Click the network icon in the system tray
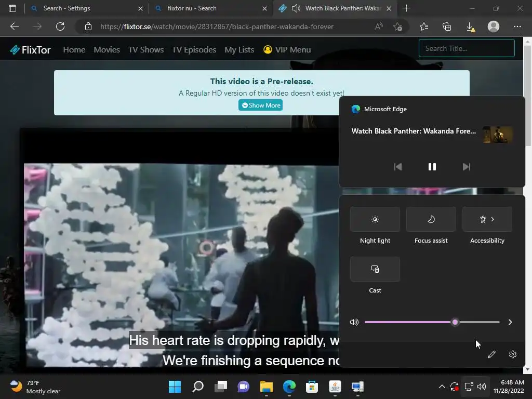Screen dimensions: 532x399 pyautogui.click(x=469, y=387)
